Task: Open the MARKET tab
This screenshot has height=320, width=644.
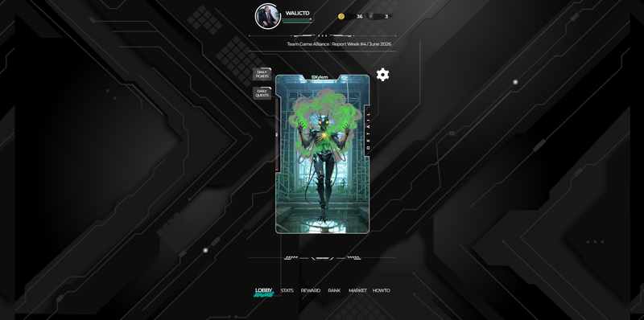Action: tap(357, 290)
